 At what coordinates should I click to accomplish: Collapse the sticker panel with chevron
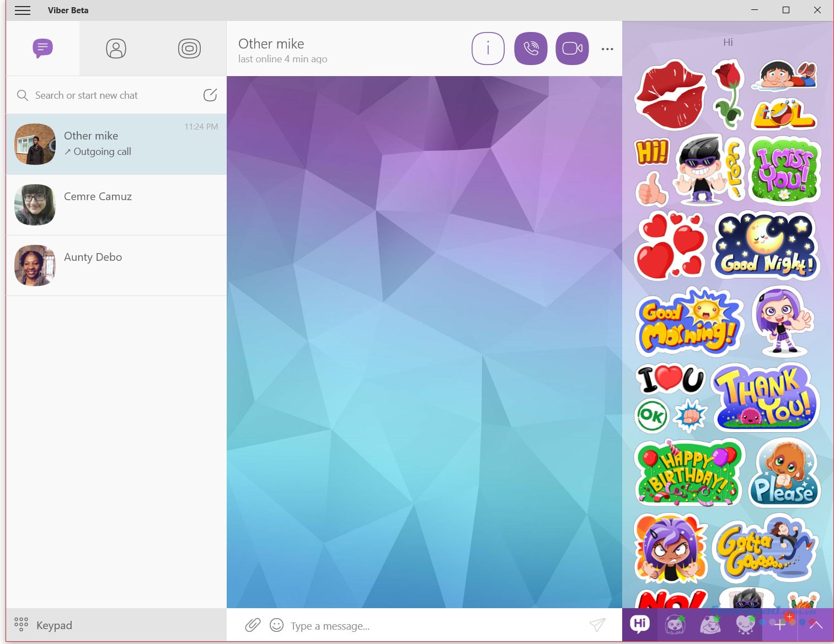(x=819, y=625)
